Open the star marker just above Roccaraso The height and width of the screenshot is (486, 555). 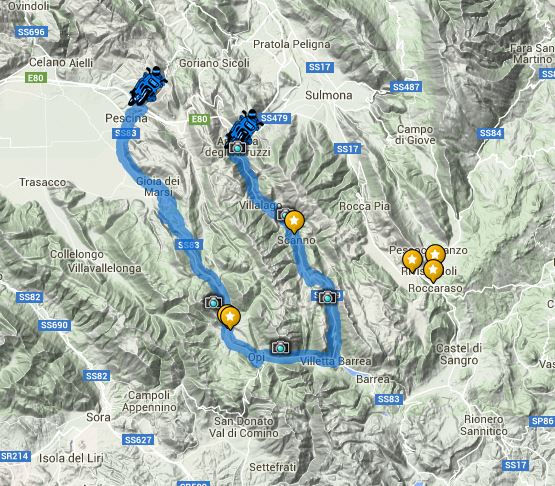(x=433, y=271)
